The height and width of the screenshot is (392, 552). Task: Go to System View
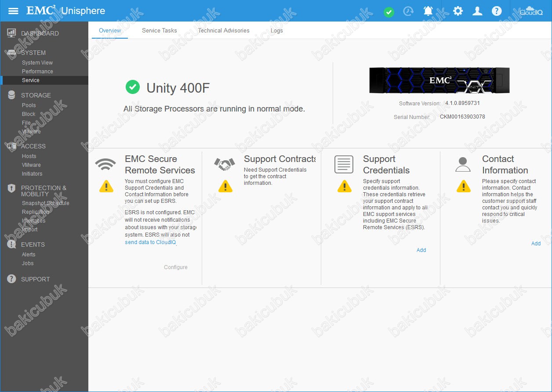37,63
